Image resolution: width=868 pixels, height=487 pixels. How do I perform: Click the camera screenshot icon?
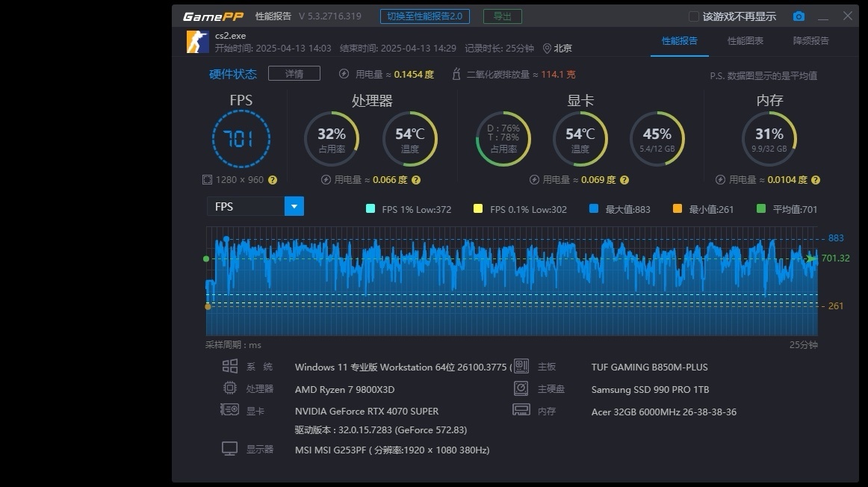[799, 16]
